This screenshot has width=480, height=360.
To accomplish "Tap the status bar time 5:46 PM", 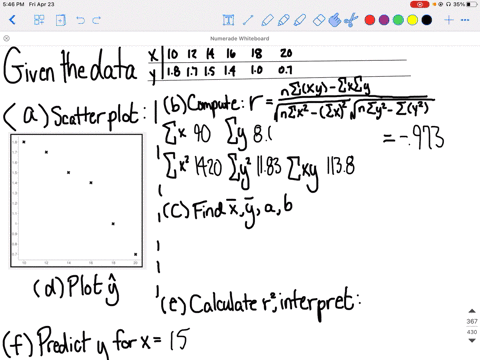I will tap(13, 4).
